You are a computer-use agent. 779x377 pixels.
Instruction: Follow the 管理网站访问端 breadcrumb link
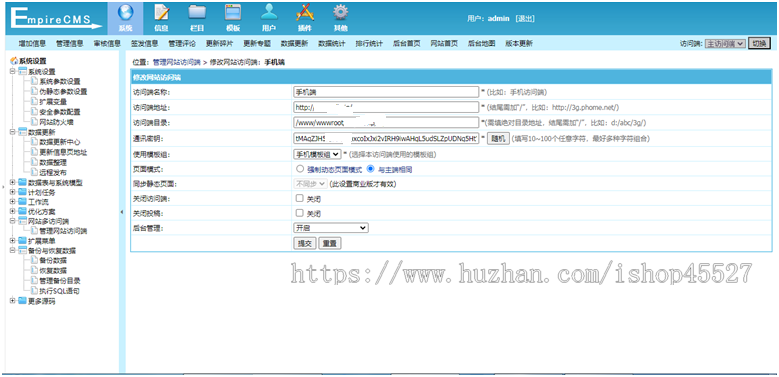[x=176, y=63]
